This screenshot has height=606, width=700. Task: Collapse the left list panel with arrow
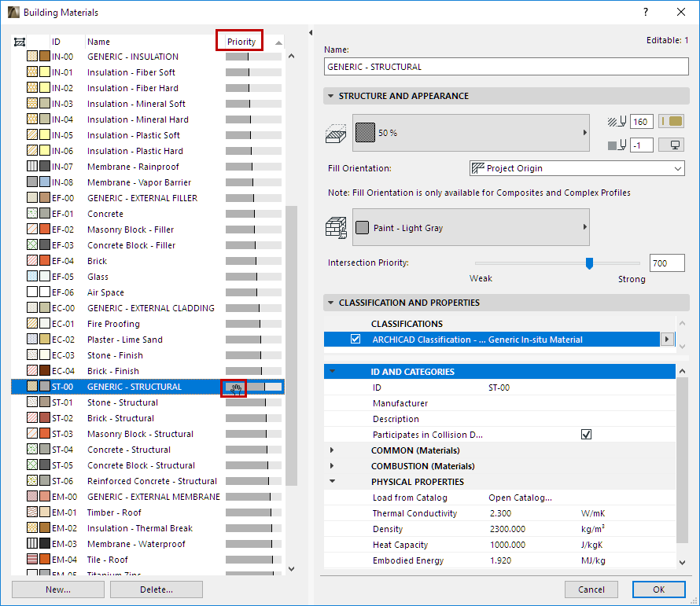pos(311,32)
